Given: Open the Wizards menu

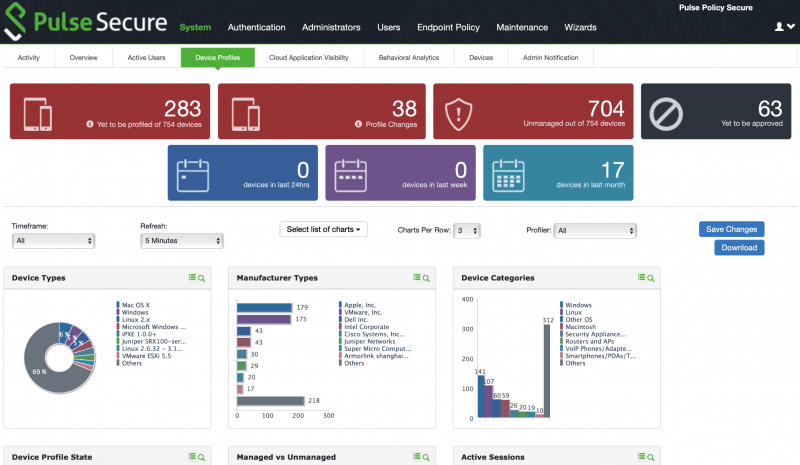Looking at the screenshot, I should tap(580, 28).
